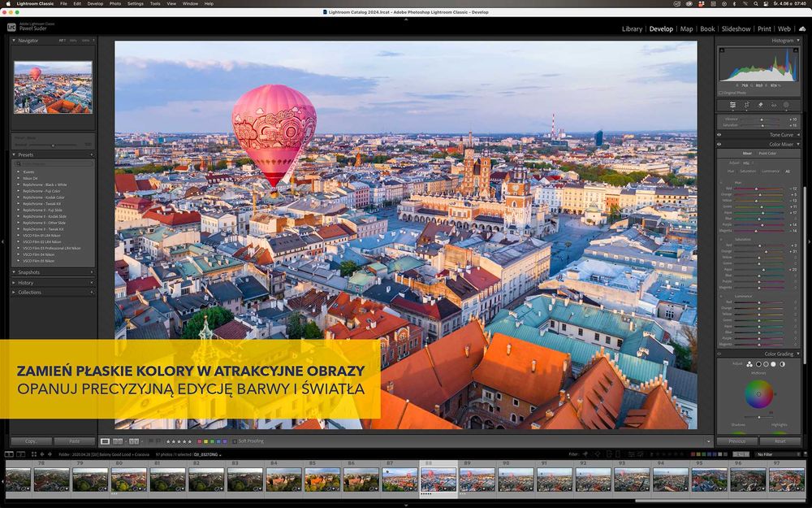Screen dimensions: 812x508
Task: Show Luminance sliders in Color Mixer
Action: [x=770, y=171]
